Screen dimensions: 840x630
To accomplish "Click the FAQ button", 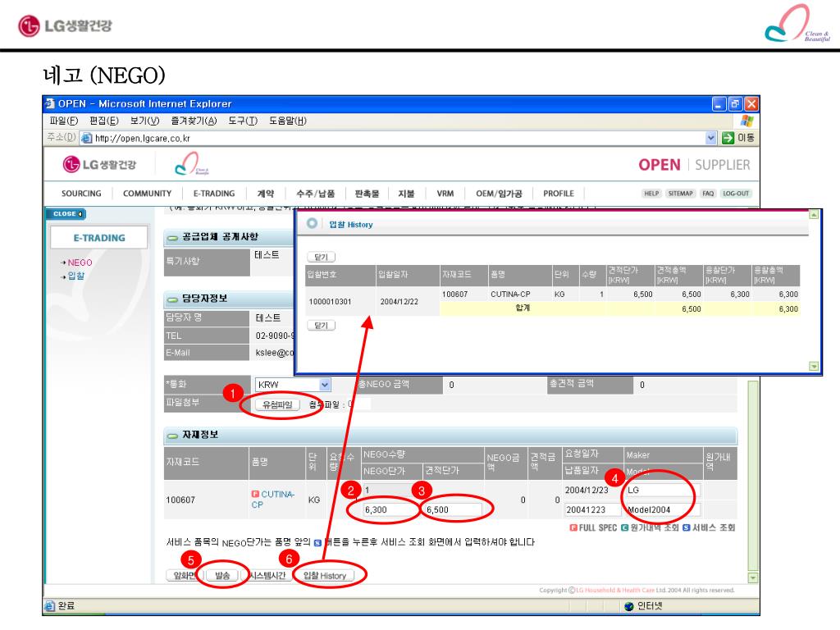I will [x=708, y=194].
